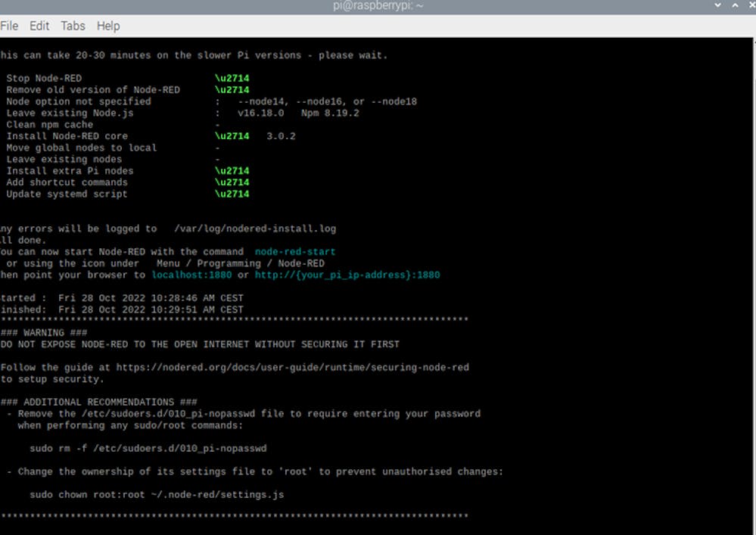Click 'Update systemd script' line
The width and height of the screenshot is (756, 535).
67,194
